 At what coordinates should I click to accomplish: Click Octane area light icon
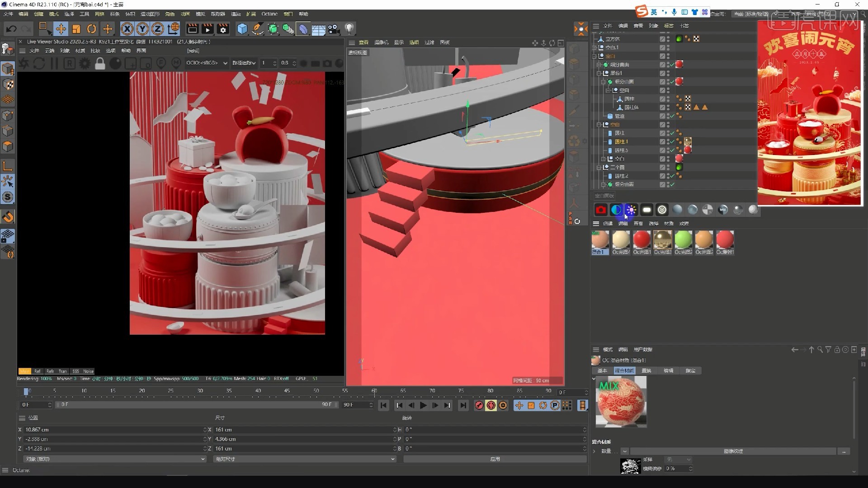pos(646,210)
